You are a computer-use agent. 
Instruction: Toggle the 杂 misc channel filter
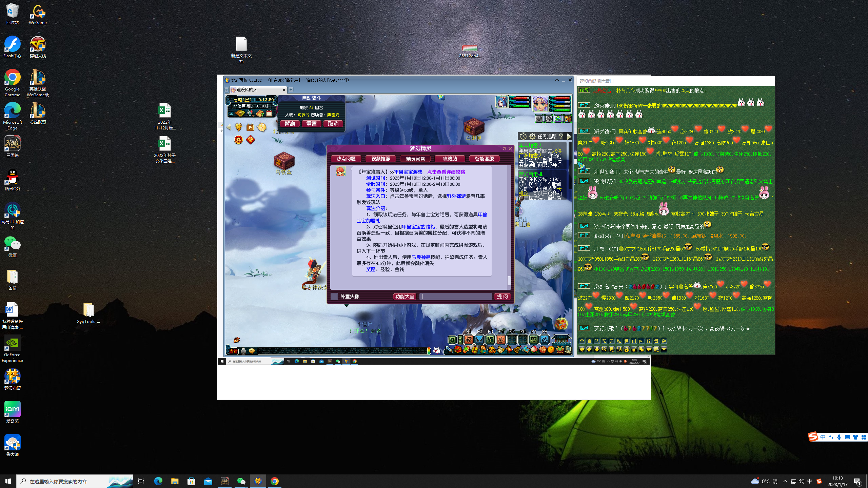click(664, 341)
